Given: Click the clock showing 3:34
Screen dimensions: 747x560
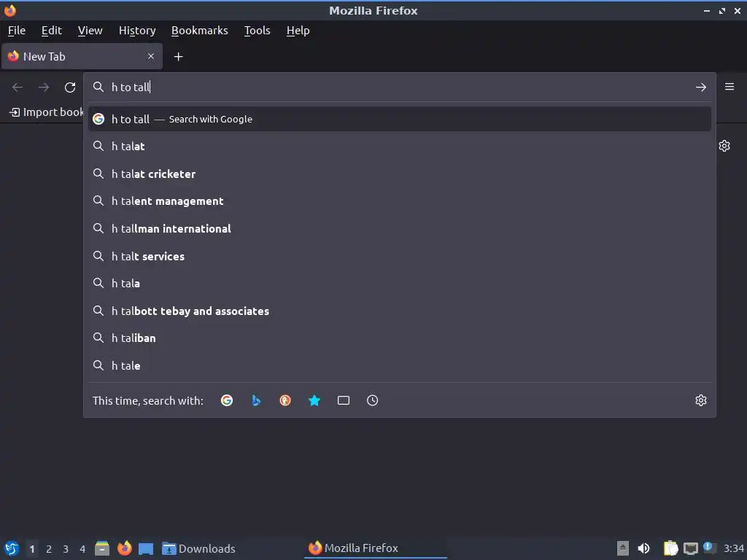Looking at the screenshot, I should click(x=733, y=548).
